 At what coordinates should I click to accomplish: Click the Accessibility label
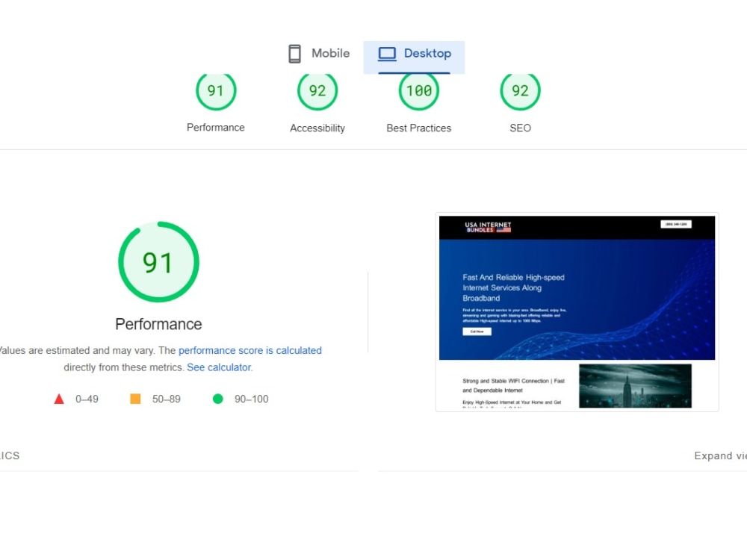(x=317, y=128)
